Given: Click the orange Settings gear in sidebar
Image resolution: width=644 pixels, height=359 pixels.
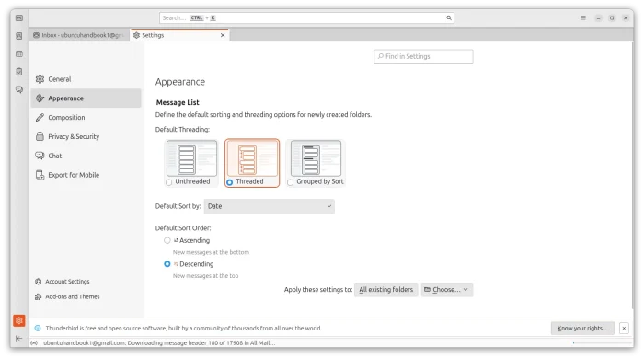Looking at the screenshot, I should (x=19, y=320).
